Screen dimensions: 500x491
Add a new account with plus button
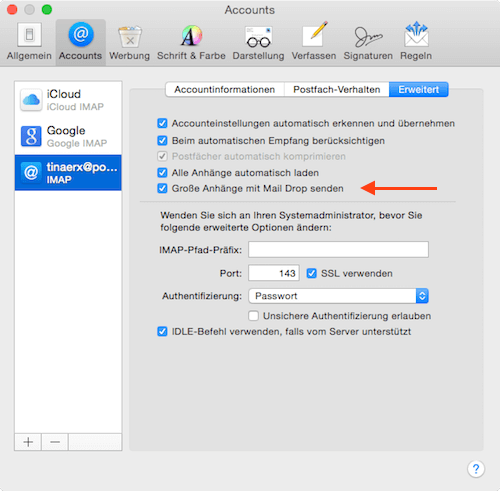pyautogui.click(x=28, y=442)
